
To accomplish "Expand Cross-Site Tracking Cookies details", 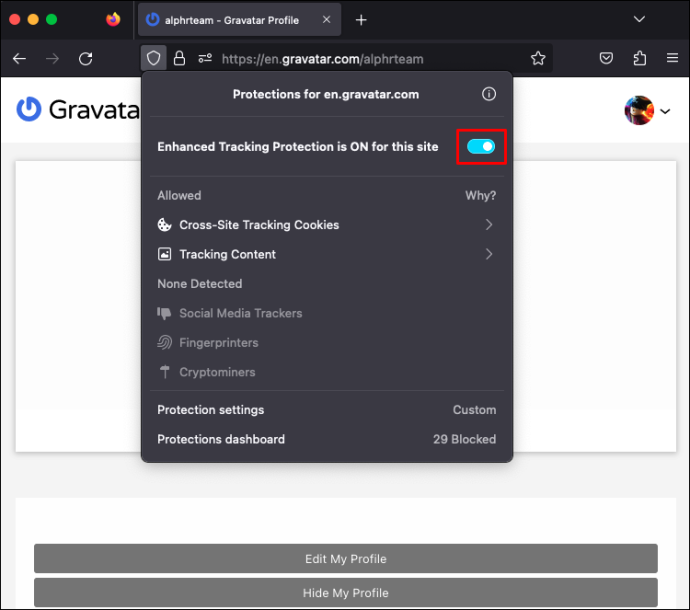I will tap(327, 225).
